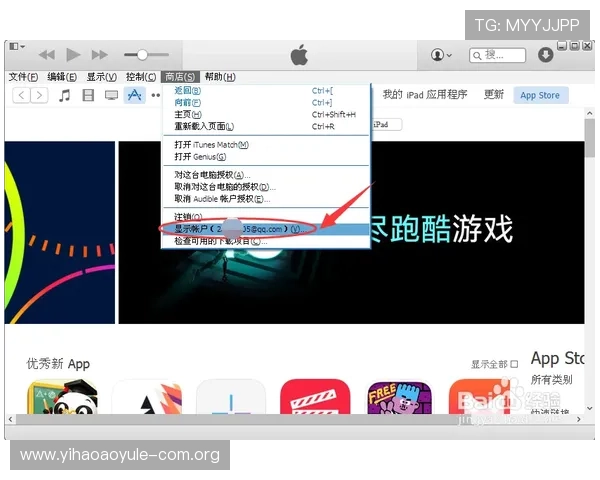The image size is (600, 480).
Task: Switch to the Movies library icon
Action: pyautogui.click(x=88, y=95)
